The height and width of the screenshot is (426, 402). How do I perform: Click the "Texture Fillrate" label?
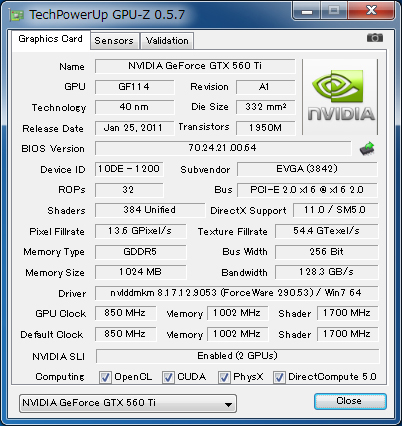(232, 232)
